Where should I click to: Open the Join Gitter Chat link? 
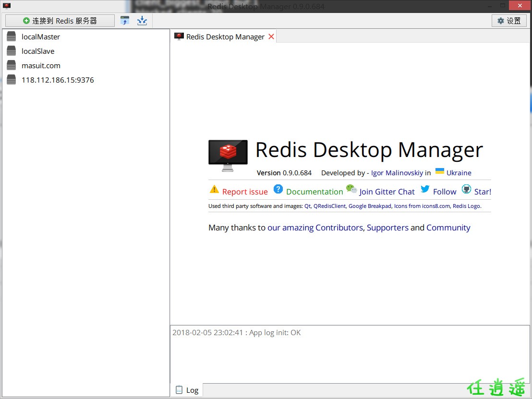[x=387, y=192]
